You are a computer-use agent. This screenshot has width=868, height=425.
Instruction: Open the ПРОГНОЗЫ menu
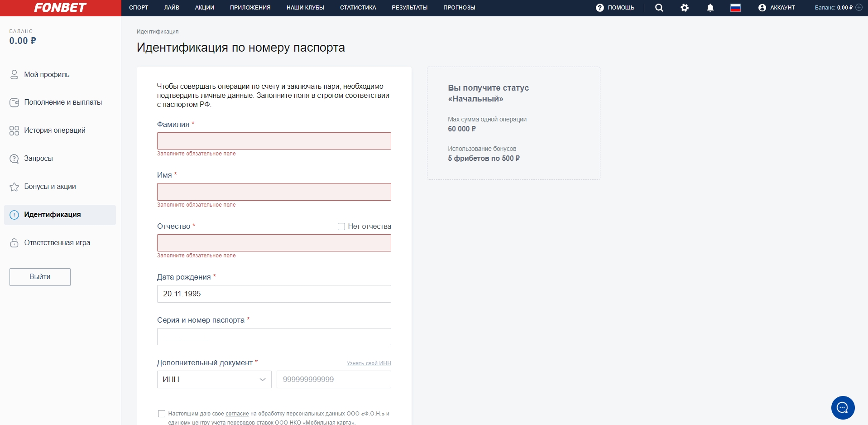pyautogui.click(x=459, y=8)
